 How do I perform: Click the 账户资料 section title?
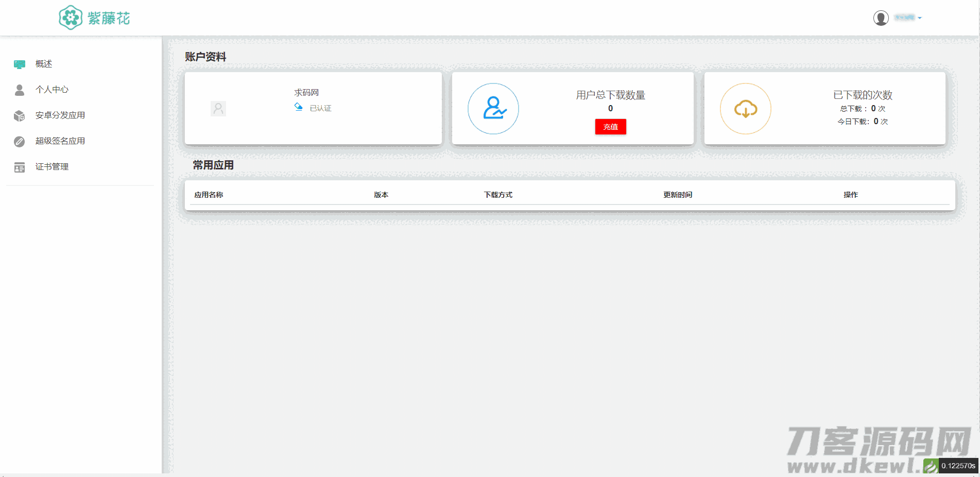tap(205, 57)
